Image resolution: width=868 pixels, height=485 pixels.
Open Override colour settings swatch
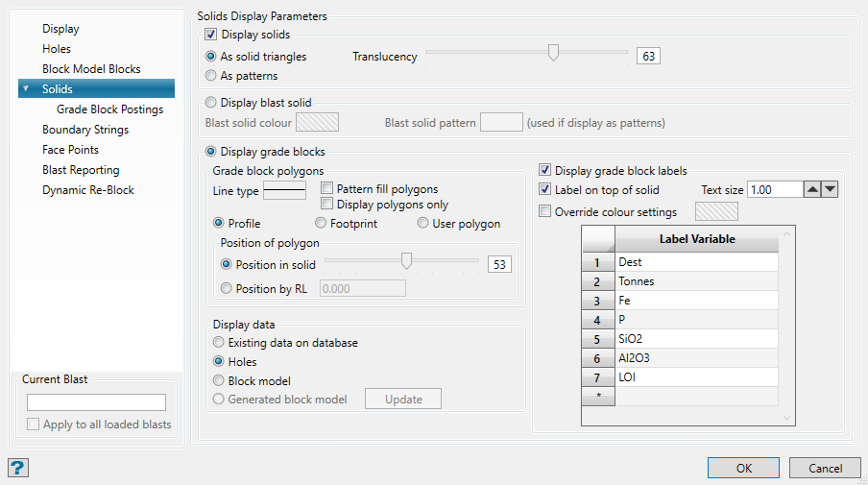click(717, 211)
